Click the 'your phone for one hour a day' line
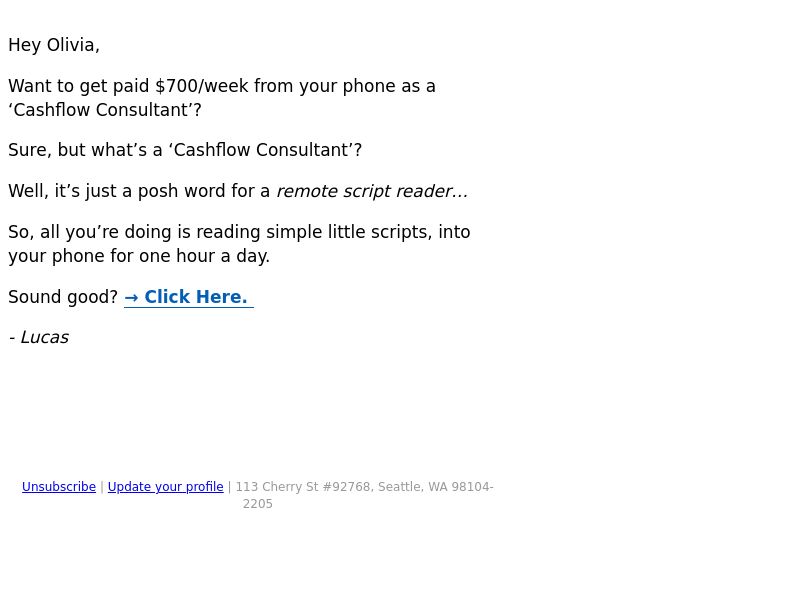Image resolution: width=800 pixels, height=600 pixels. [139, 256]
